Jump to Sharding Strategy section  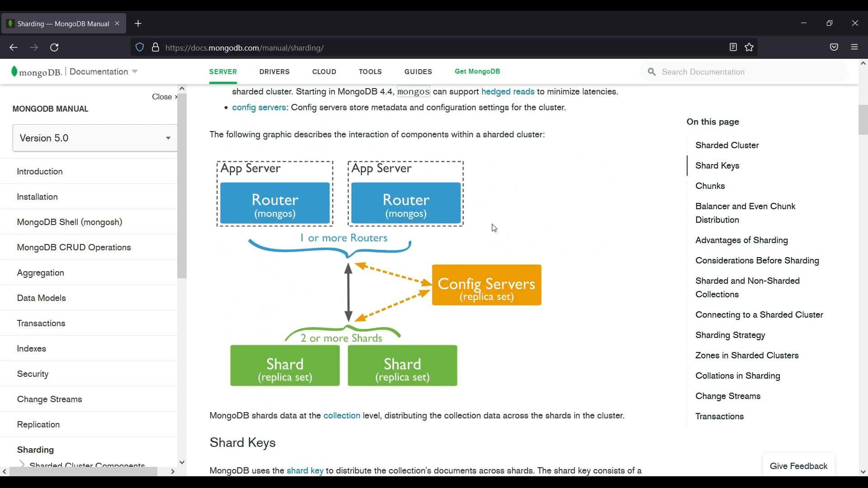[730, 335]
